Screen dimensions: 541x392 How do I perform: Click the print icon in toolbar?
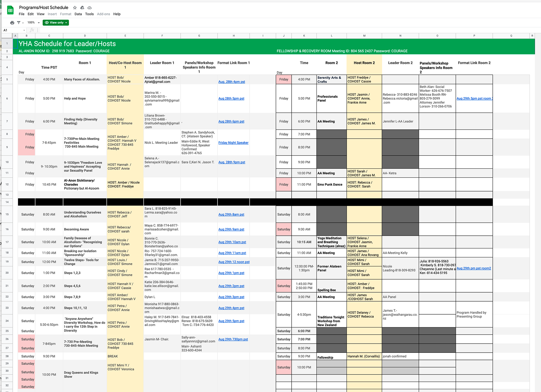click(12, 23)
